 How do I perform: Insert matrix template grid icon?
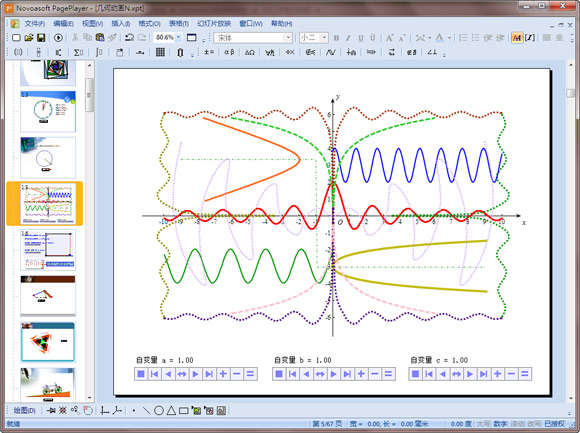[x=160, y=52]
